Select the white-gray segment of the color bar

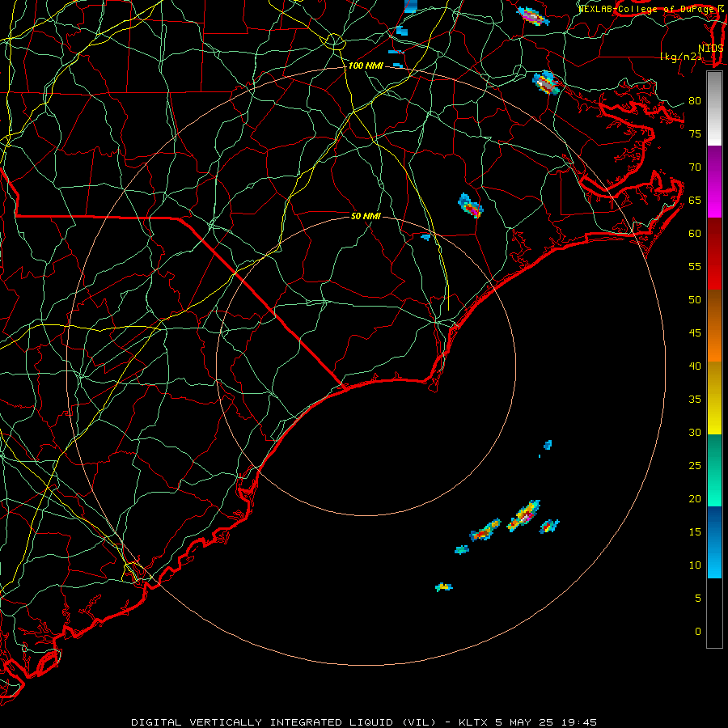pyautogui.click(x=714, y=109)
